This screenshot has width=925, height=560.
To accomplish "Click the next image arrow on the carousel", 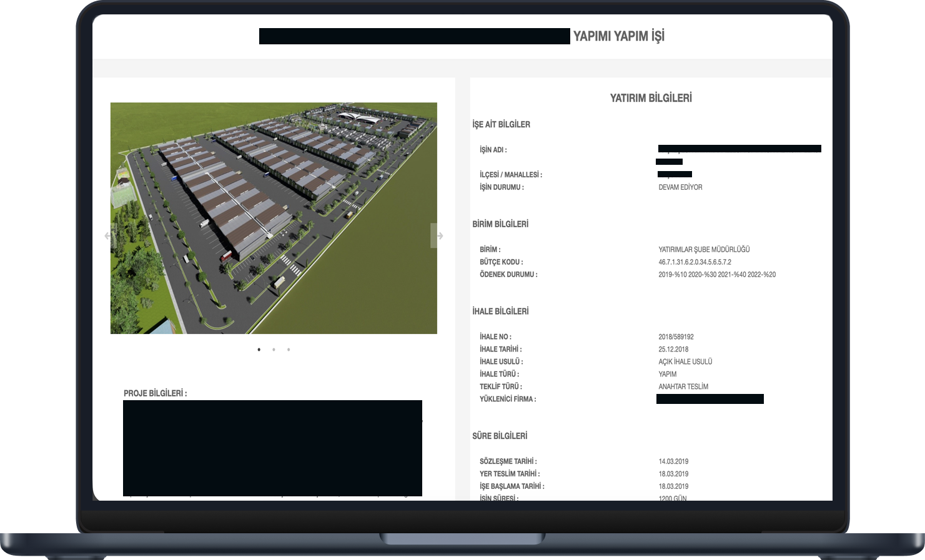I will [439, 236].
